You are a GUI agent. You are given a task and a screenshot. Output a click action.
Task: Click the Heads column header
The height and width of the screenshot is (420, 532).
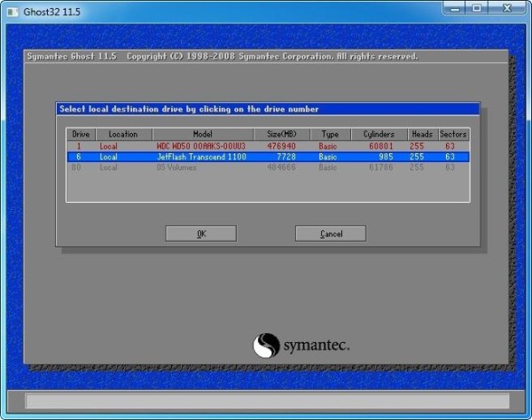click(422, 134)
